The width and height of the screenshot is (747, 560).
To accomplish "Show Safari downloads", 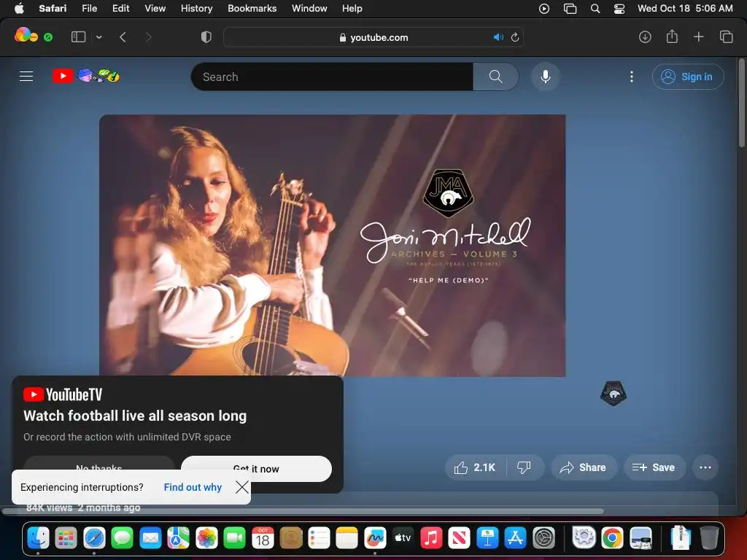I will (645, 37).
